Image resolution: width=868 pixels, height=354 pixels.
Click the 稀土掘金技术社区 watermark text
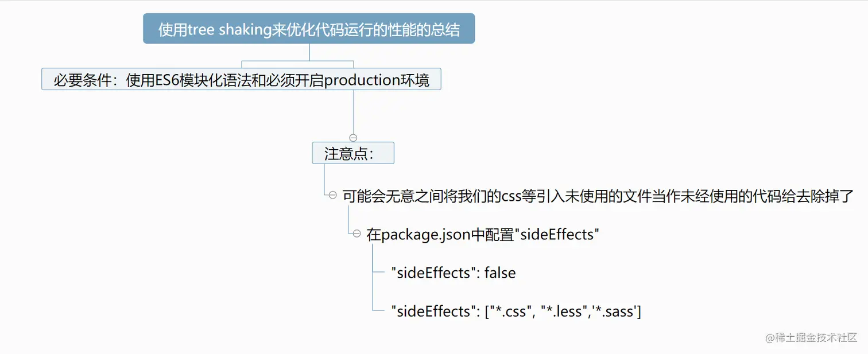tap(816, 337)
